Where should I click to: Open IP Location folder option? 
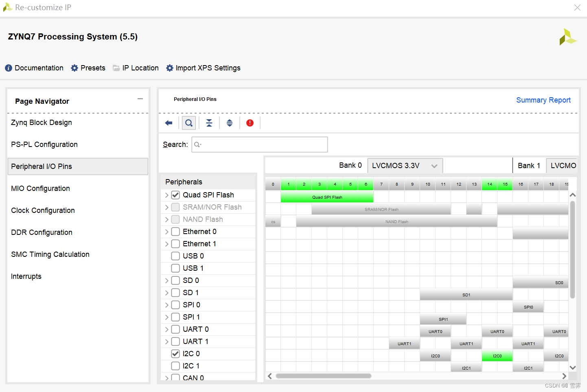pos(116,68)
